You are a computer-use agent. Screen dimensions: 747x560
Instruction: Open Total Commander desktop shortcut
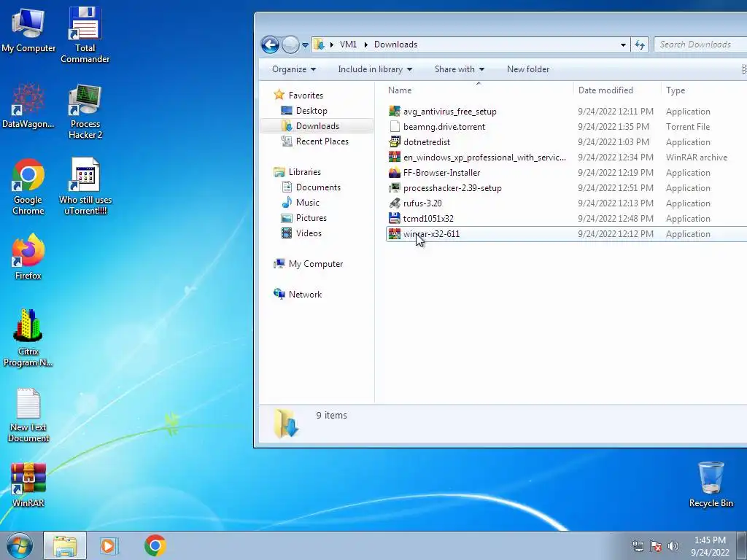pyautogui.click(x=85, y=34)
